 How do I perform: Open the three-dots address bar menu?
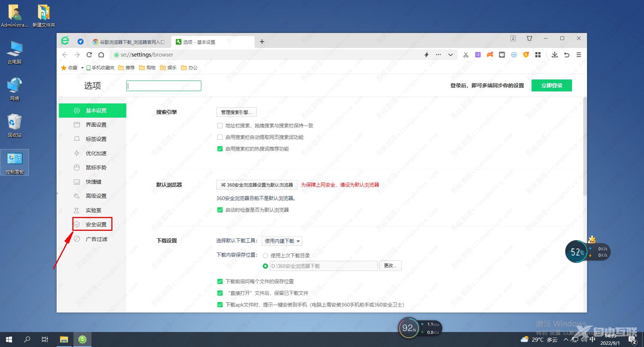pos(438,55)
